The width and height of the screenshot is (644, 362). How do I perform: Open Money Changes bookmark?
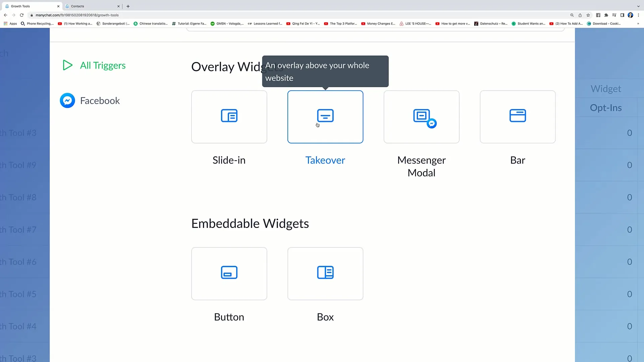pos(378,23)
